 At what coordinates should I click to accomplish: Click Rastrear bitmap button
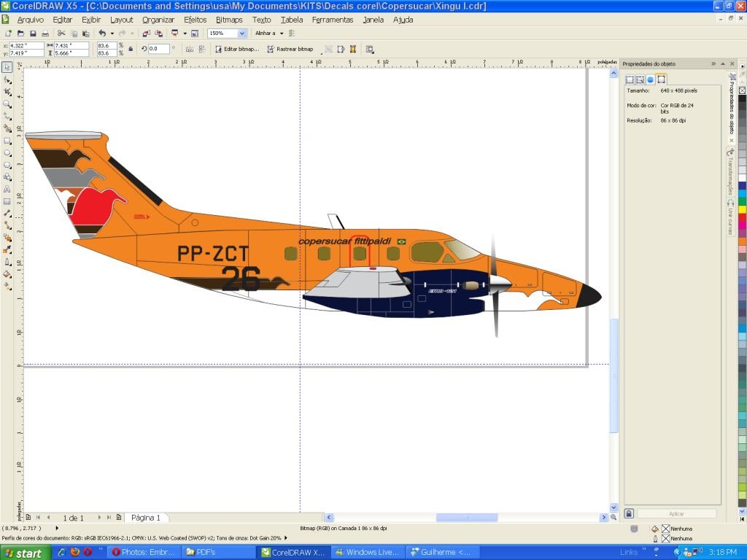[290, 49]
